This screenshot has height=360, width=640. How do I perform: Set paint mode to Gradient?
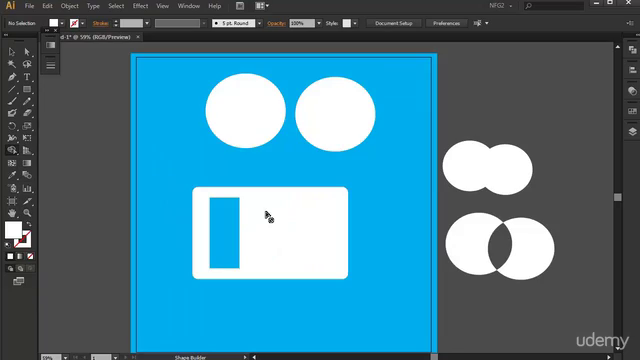(20, 256)
